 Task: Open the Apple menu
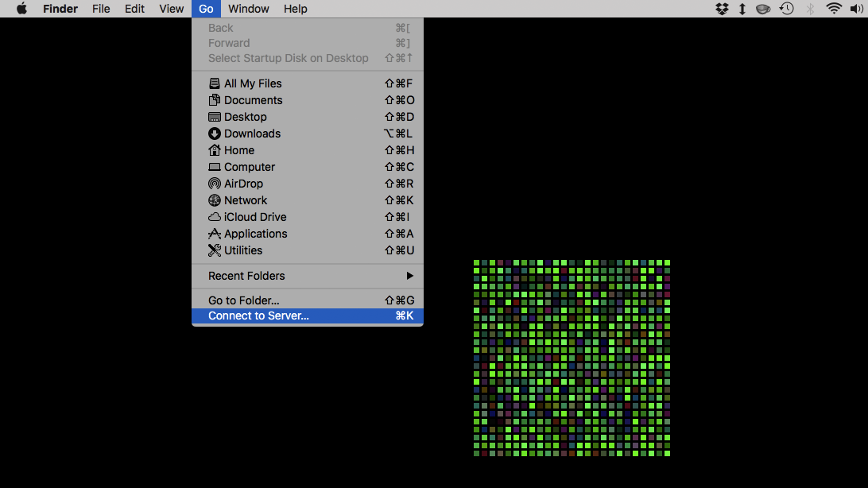(21, 9)
